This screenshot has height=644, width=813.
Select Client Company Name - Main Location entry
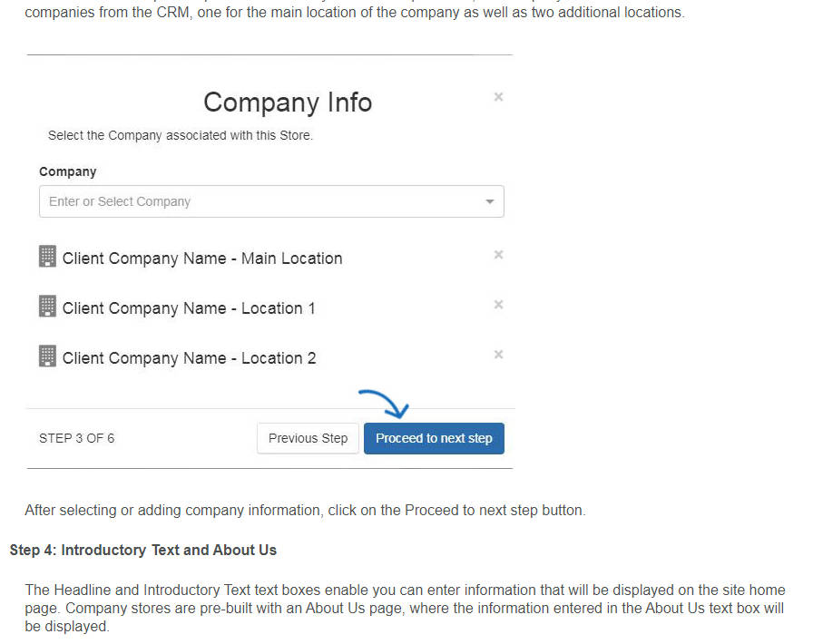202,259
